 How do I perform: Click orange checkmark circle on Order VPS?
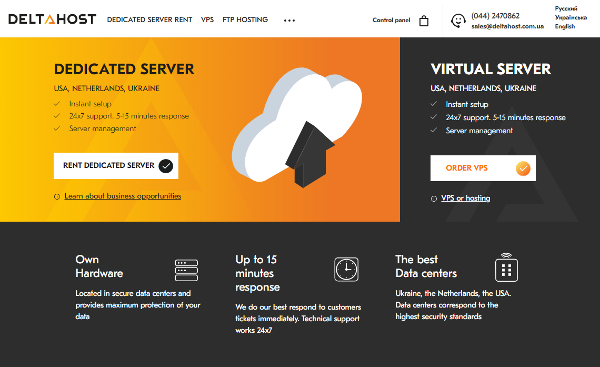coord(523,168)
